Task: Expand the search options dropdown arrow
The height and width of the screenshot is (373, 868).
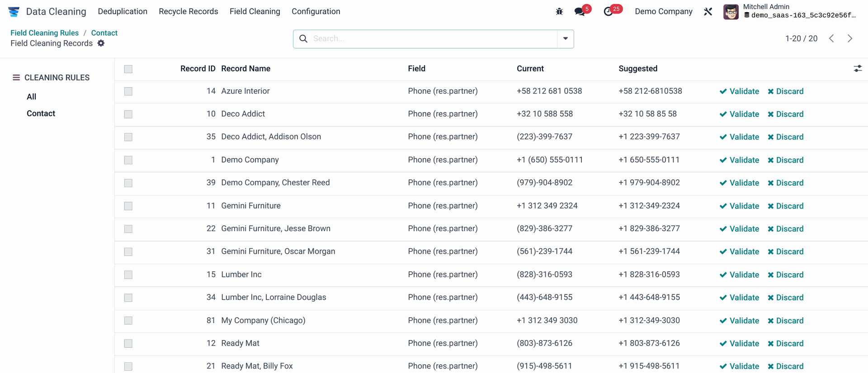Action: coord(565,39)
